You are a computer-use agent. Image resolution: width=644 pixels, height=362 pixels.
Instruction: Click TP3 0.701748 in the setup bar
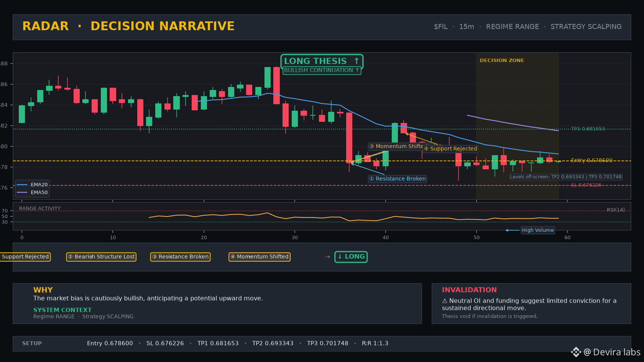click(x=328, y=343)
